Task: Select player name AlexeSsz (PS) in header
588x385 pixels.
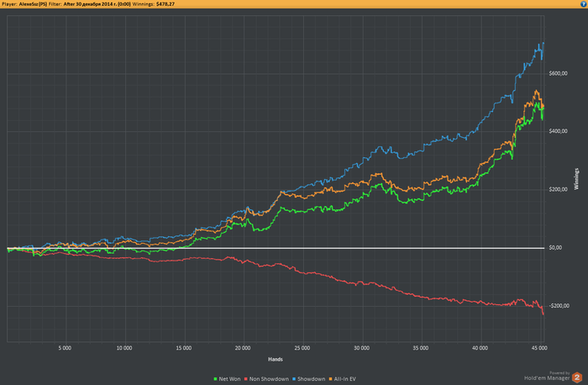Action: pyautogui.click(x=33, y=4)
